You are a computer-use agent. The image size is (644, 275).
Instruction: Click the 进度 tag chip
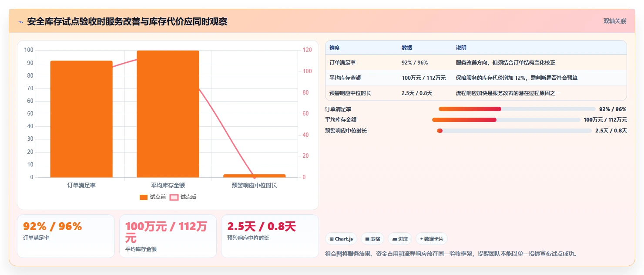tap(400, 239)
